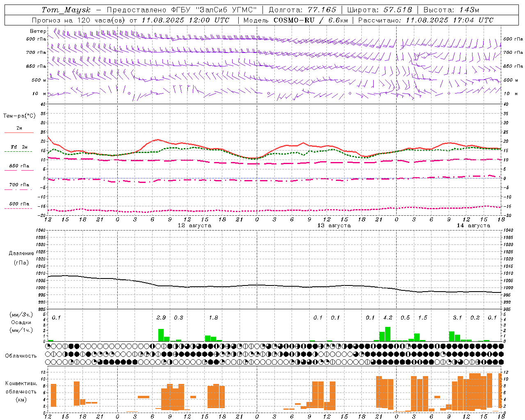Click the (мм/3ч.) precipitation unit label
Viewport: 525px width, 420px height.
(21, 315)
